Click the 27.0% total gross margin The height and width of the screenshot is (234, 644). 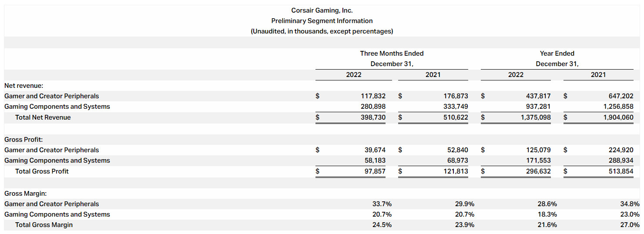tap(631, 225)
